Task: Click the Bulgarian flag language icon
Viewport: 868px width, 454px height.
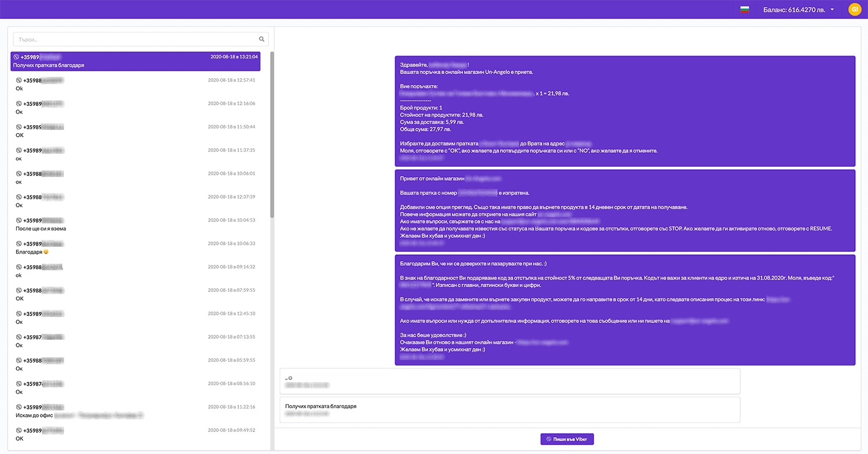Action: 745,9
